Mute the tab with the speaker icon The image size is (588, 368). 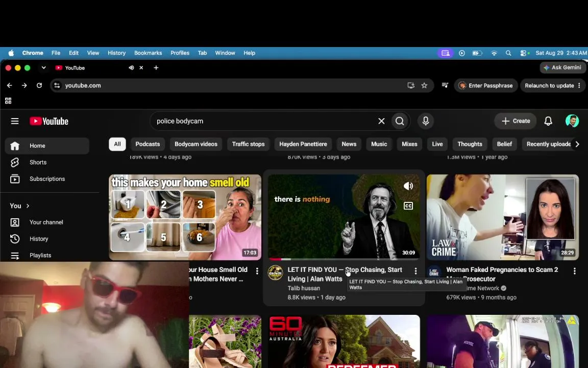point(131,68)
